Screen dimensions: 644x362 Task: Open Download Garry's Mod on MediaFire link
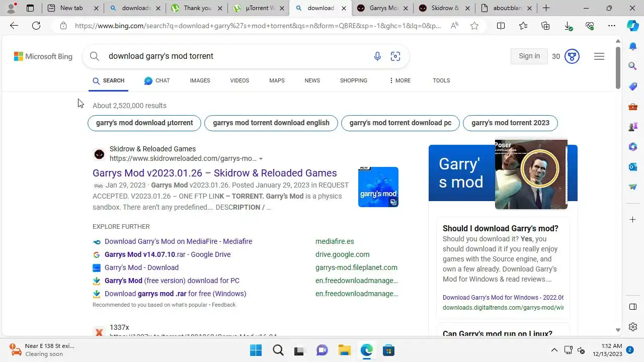click(x=178, y=241)
